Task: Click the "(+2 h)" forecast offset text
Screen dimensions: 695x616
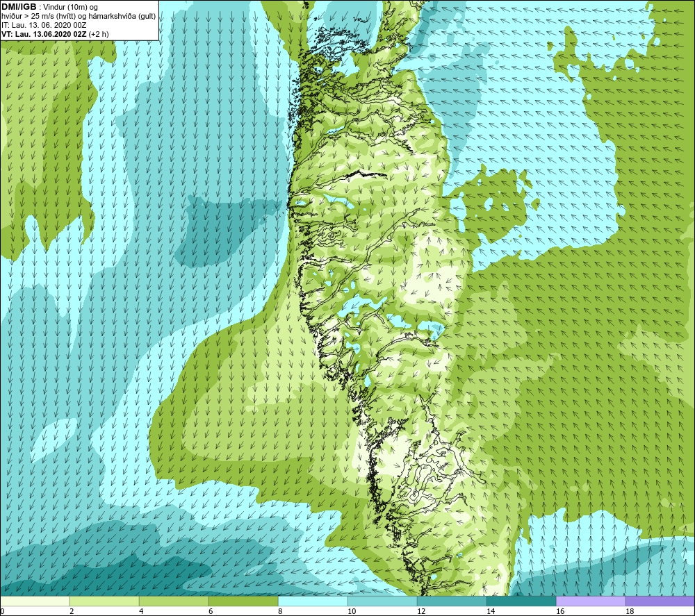Action: tap(99, 34)
